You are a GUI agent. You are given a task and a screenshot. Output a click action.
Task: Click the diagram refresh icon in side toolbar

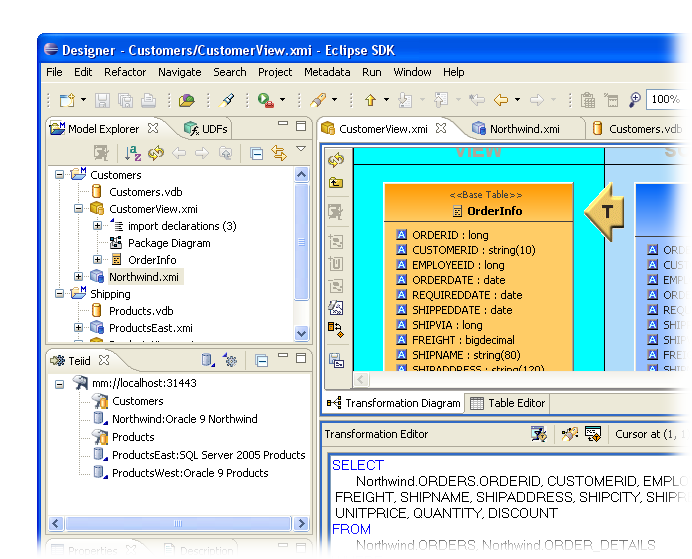[x=336, y=160]
